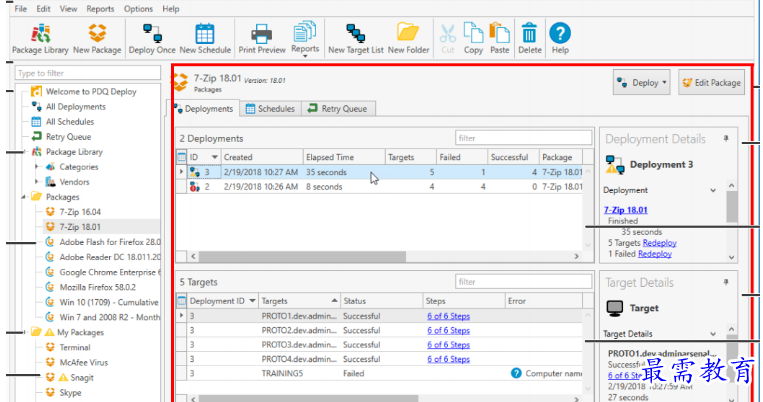Collapse the Packages folder node
The image size is (763, 402).
(23, 197)
